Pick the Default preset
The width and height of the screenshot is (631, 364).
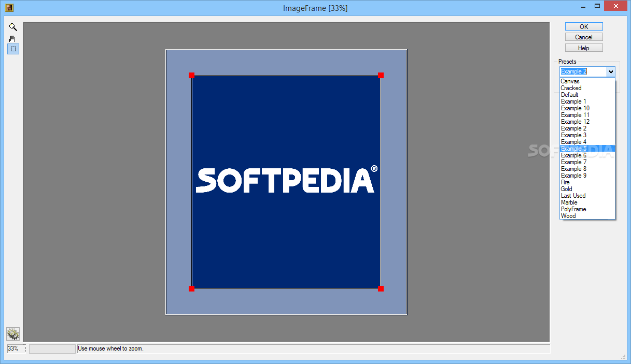click(587, 95)
